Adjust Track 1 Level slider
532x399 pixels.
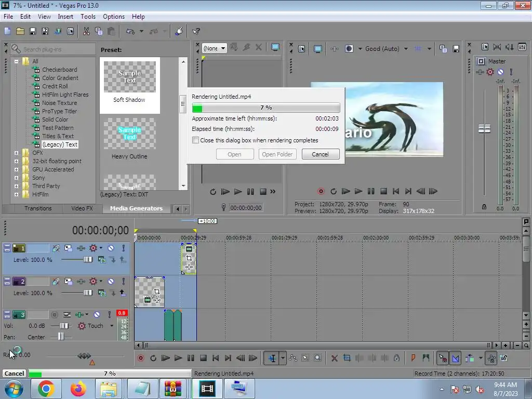pyautogui.click(x=87, y=260)
